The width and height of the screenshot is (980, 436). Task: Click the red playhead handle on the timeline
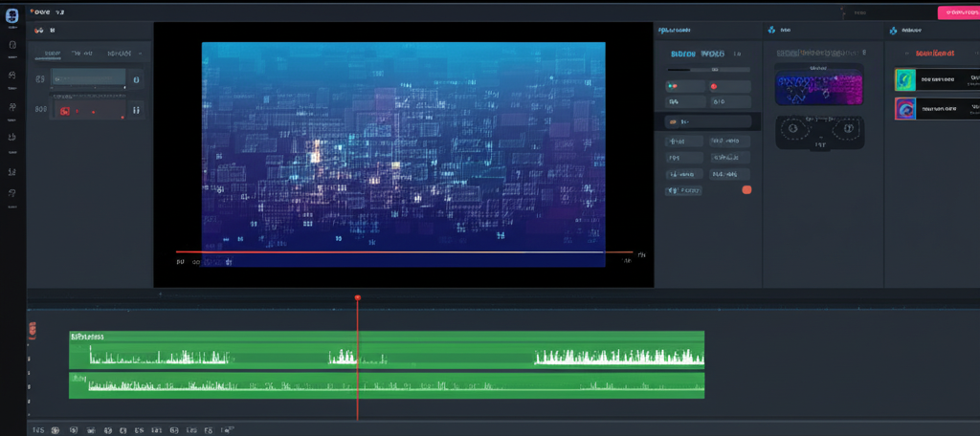tap(358, 298)
